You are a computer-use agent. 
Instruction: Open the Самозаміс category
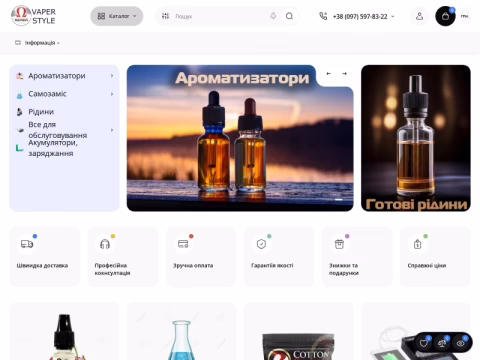click(x=47, y=94)
